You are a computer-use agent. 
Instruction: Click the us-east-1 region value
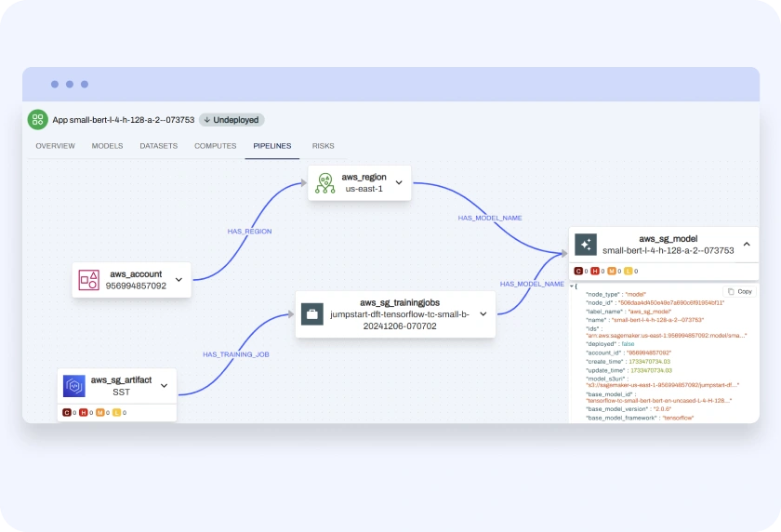click(x=364, y=189)
